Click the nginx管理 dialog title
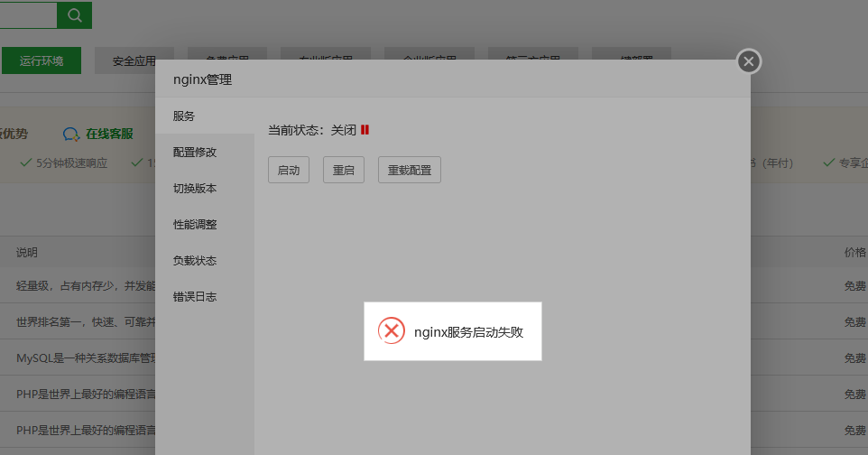 (x=203, y=79)
